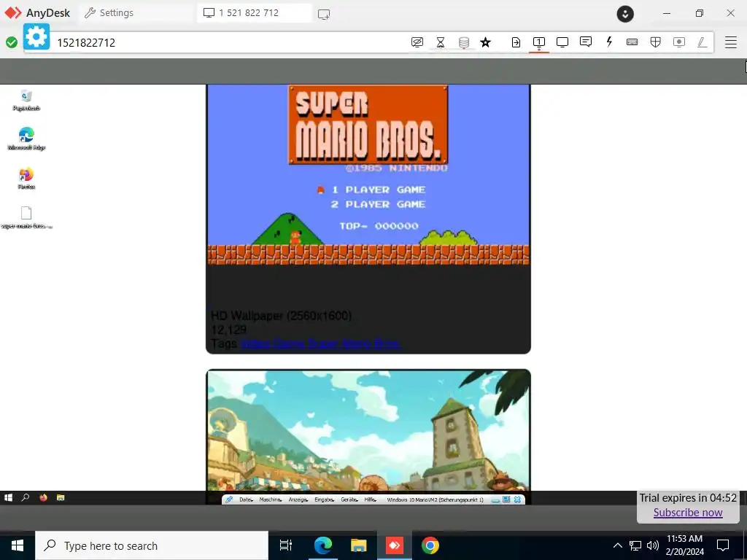Viewport: 747px width, 560px height.
Task: Open Microsoft Edge from local taskbar
Action: [322, 545]
